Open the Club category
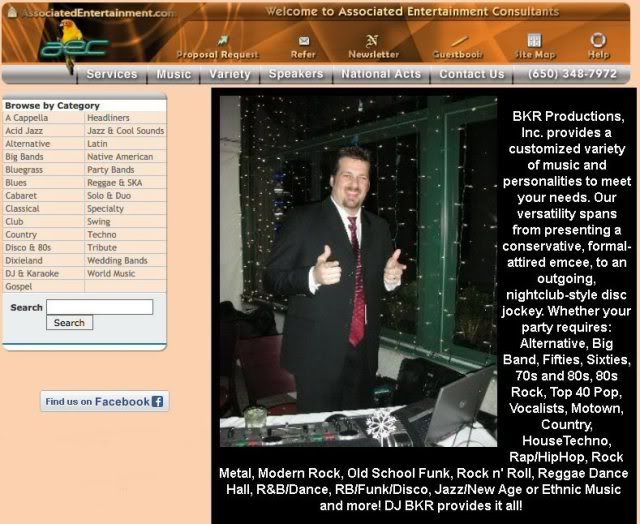Screen dimensions: 640x524 point(14,222)
